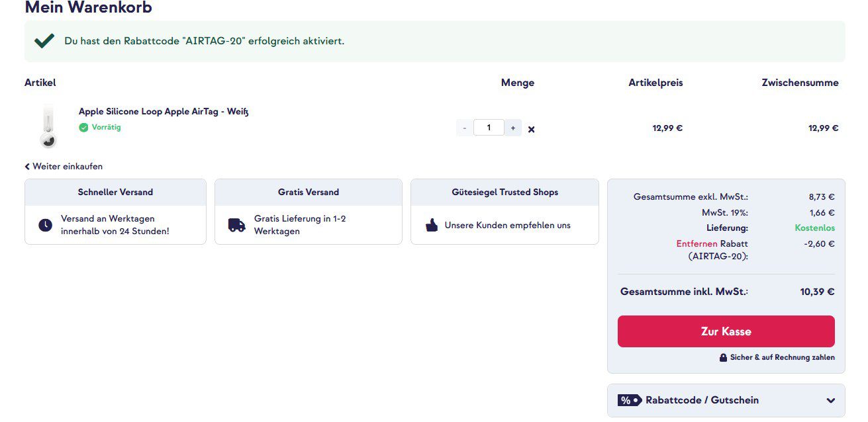Open the Apple Silicone Loop product thumbnail
Viewport: 868px width, 422px height.
pos(48,126)
